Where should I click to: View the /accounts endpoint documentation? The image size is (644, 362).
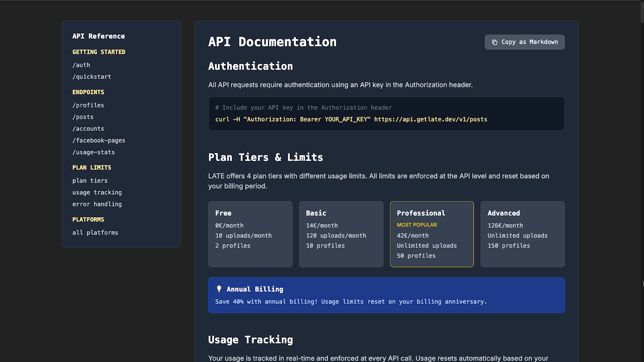coord(88,128)
